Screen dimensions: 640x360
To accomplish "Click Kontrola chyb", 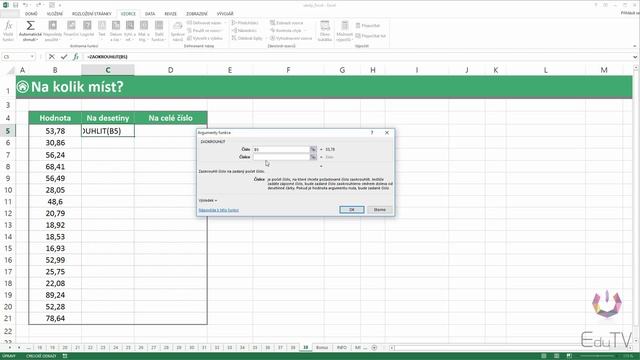I will click(x=287, y=31).
